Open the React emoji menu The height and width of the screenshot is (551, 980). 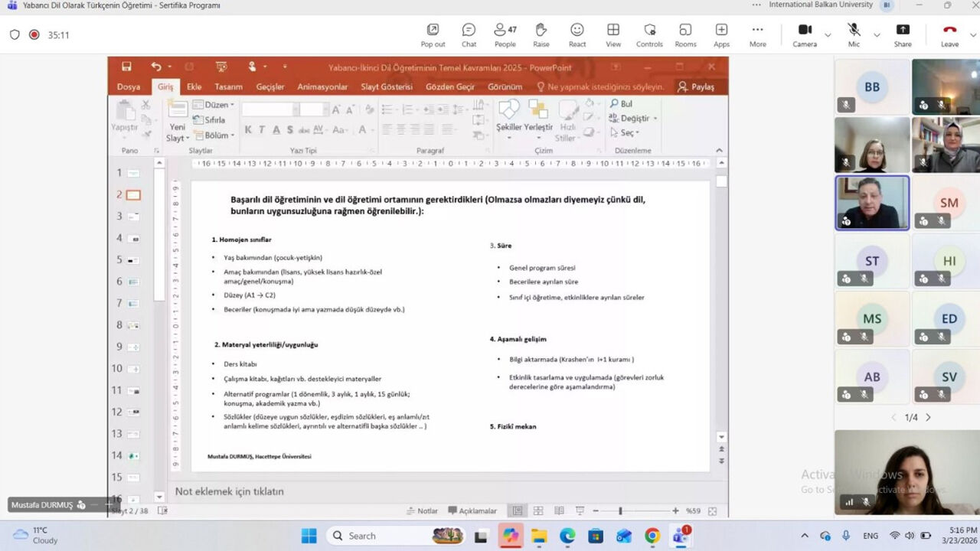click(x=577, y=34)
